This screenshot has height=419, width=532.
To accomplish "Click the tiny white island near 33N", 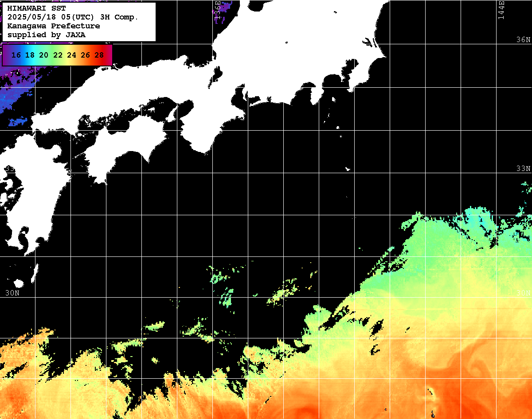I will (x=348, y=169).
